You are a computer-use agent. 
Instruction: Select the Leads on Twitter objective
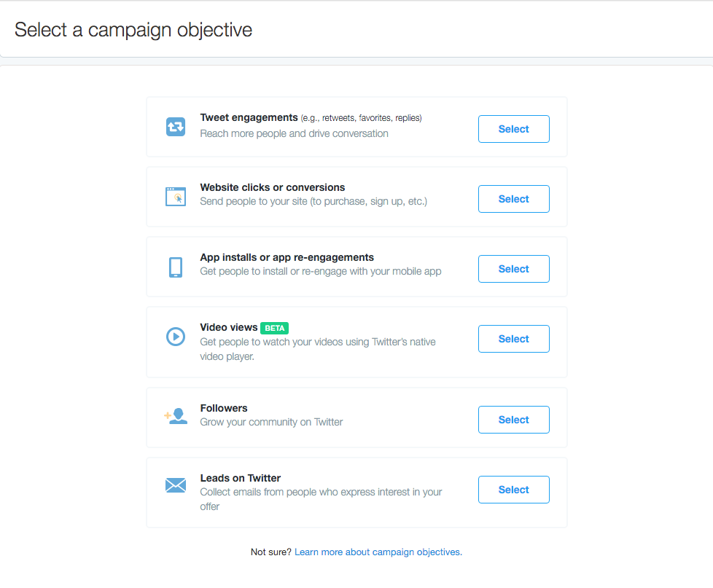(x=514, y=490)
